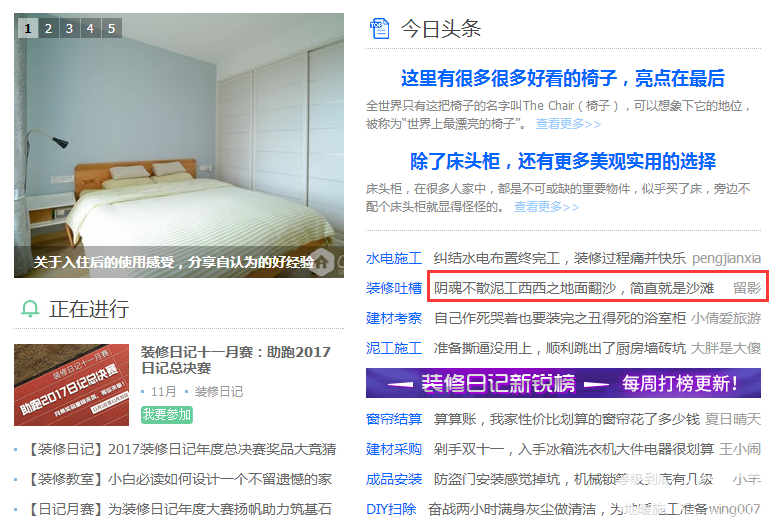Click the 今日头条 document icon
Image resolution: width=772 pixels, height=527 pixels.
click(379, 28)
